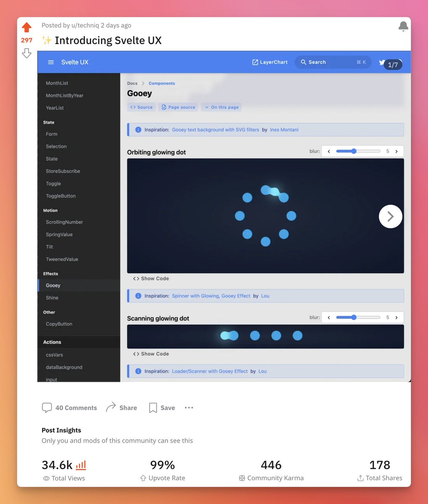
Task: Adjust the Orbiting glowing dot blur slider
Action: (x=358, y=151)
